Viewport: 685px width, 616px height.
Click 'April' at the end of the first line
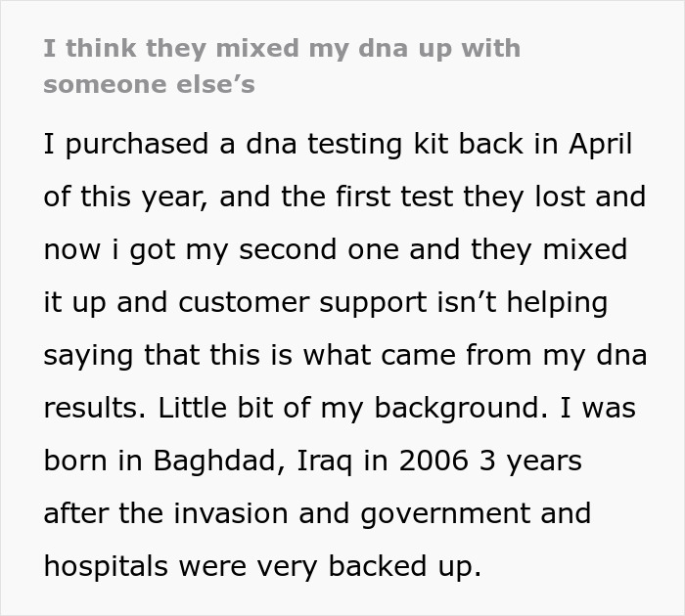click(x=599, y=145)
